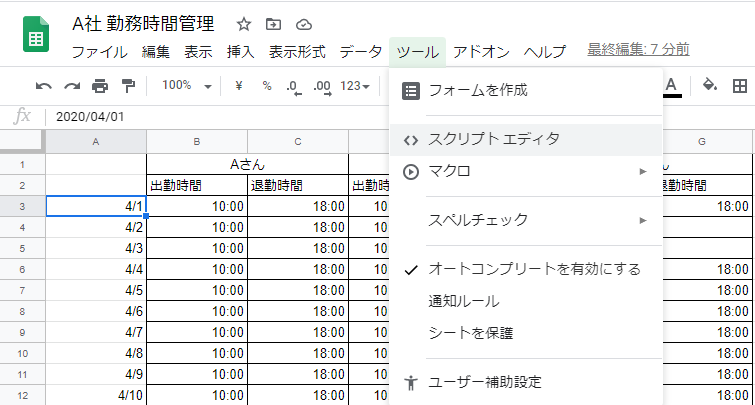
Task: Choose フォームを作成 in the menu
Action: (x=526, y=91)
